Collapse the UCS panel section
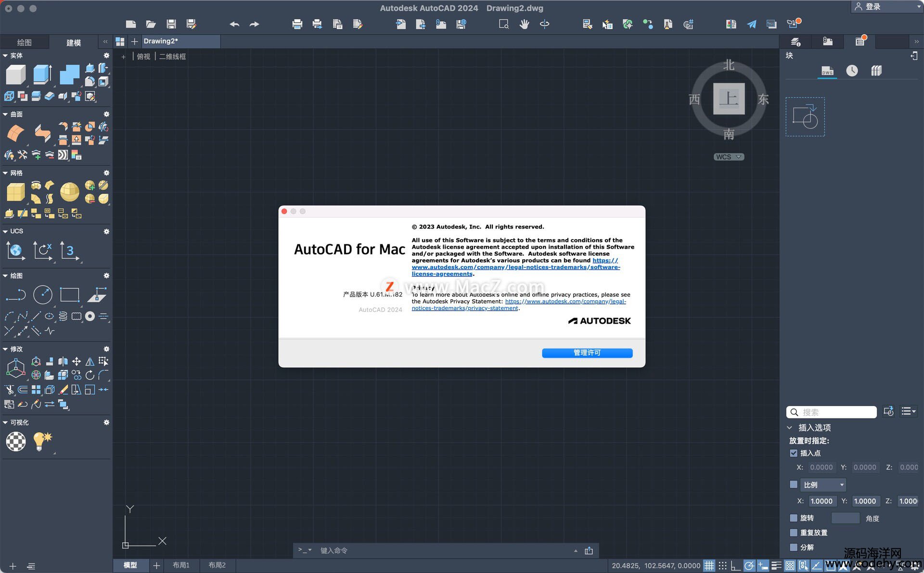924x573 pixels. (5, 231)
